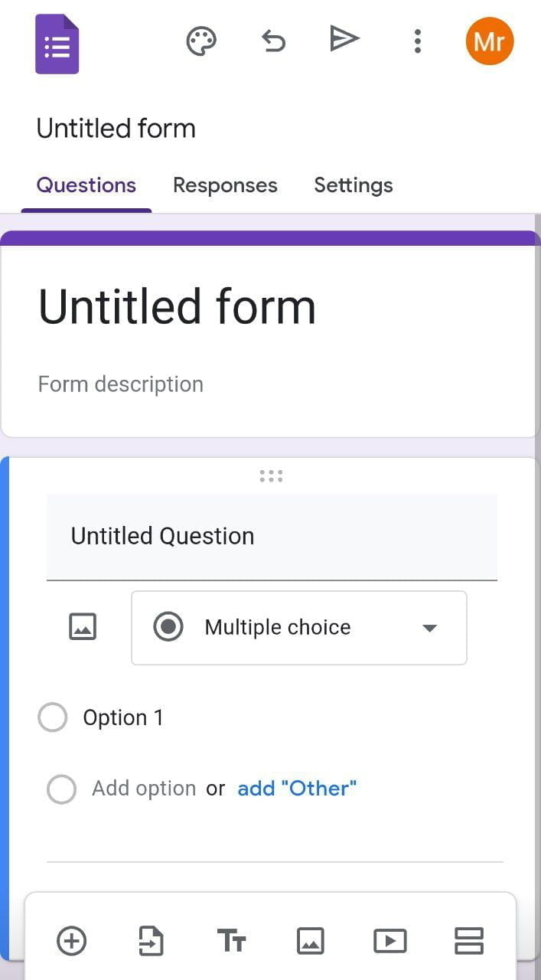Switch to the Responses tab
This screenshot has width=541, height=980.
point(225,185)
